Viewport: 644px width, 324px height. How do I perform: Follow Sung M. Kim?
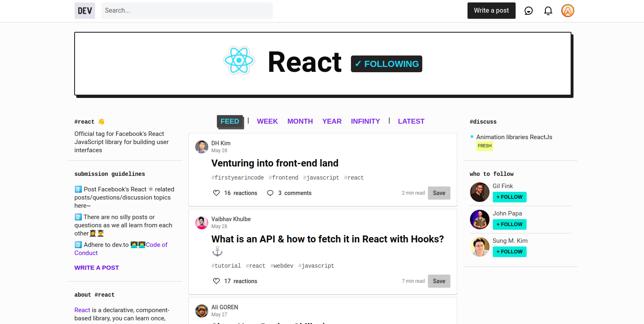coord(509,252)
